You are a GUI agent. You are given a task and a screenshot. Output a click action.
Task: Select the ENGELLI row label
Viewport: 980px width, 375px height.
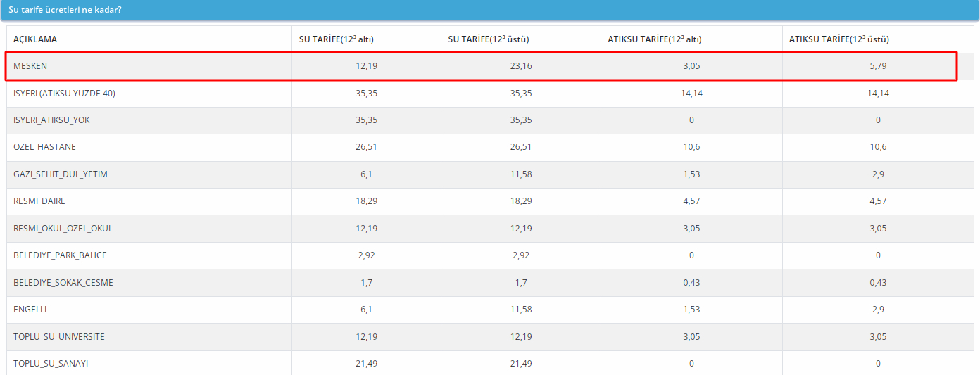point(30,310)
